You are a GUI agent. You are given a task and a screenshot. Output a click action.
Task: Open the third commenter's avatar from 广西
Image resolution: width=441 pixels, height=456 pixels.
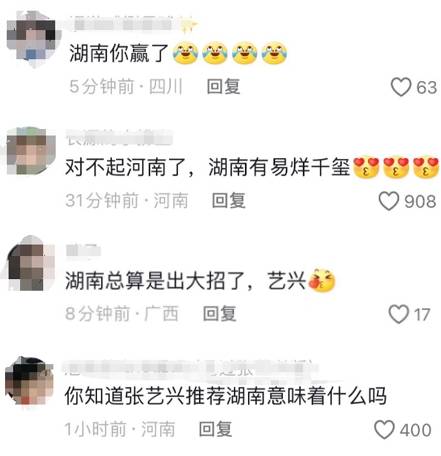31,263
